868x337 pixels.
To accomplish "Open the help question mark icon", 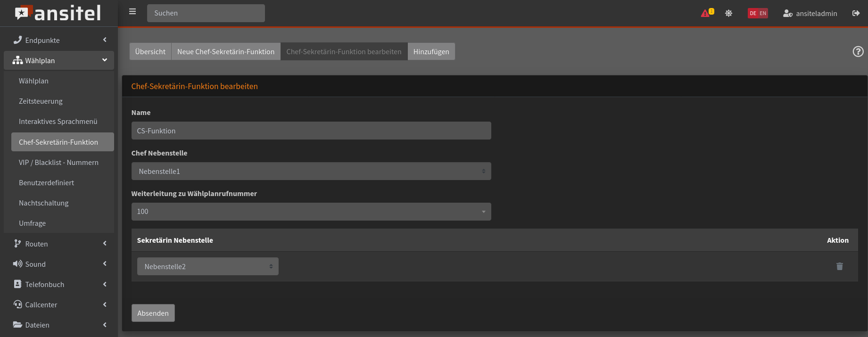I will pos(858,51).
